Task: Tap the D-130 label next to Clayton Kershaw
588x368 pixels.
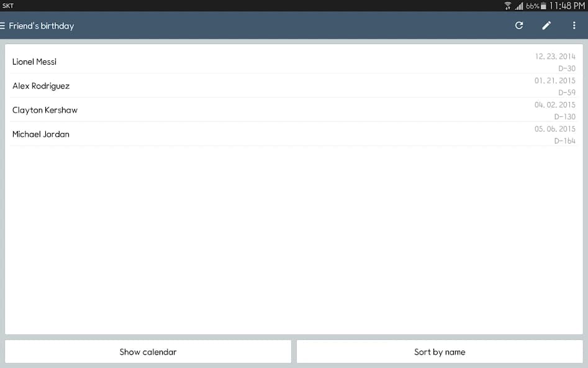Action: [x=566, y=116]
